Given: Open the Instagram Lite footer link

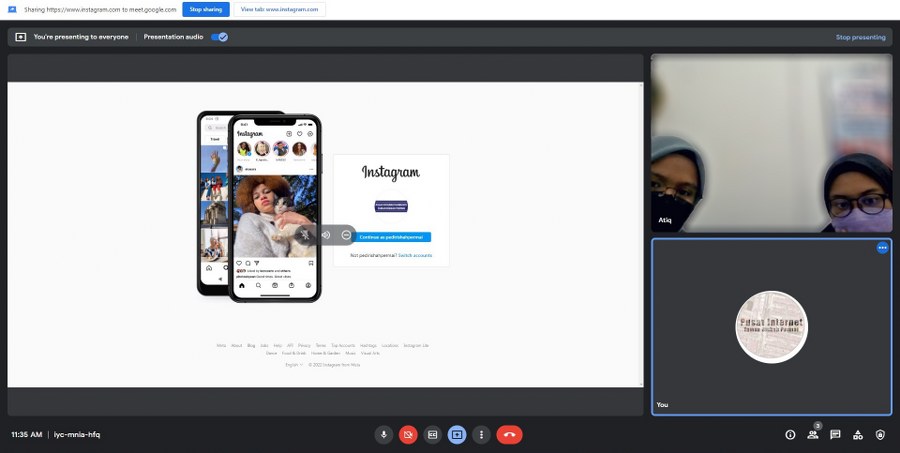Looking at the screenshot, I should coord(416,346).
